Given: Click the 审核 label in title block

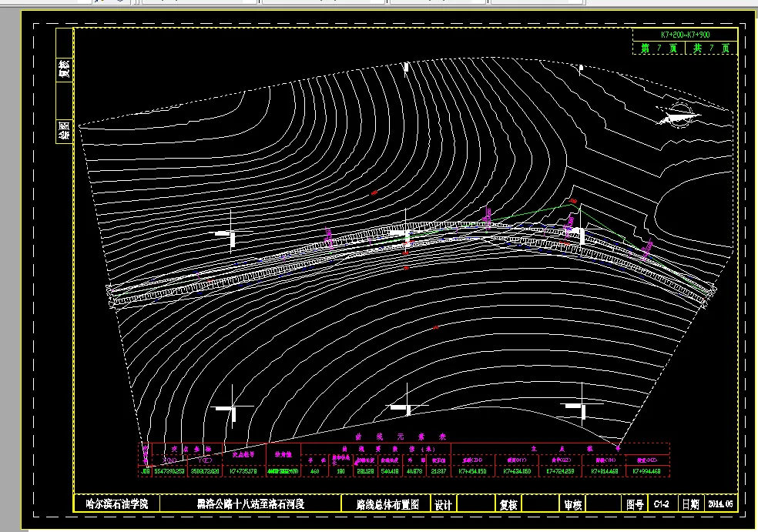Looking at the screenshot, I should (x=573, y=505).
